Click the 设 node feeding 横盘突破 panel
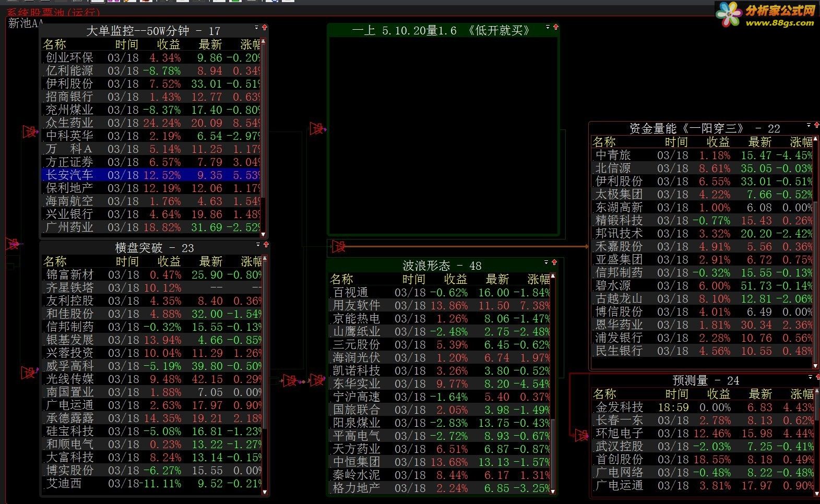Screen dimensions: 820x504 [x=29, y=373]
